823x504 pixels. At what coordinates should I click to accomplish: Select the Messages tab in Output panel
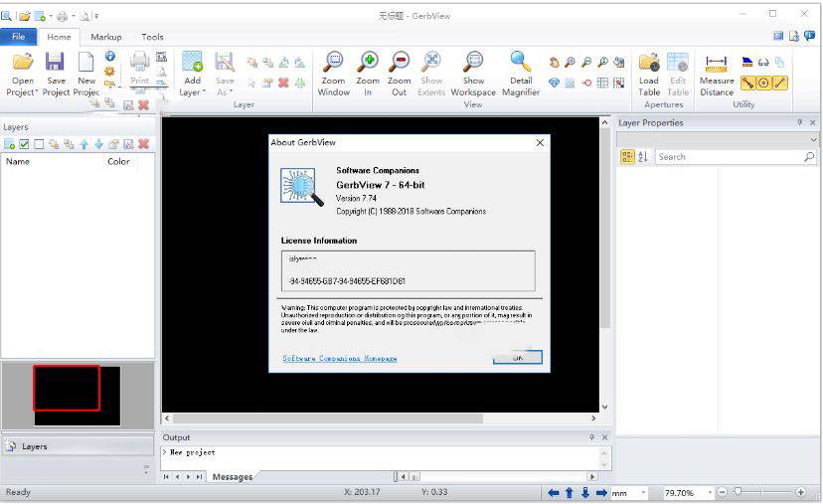coord(232,477)
